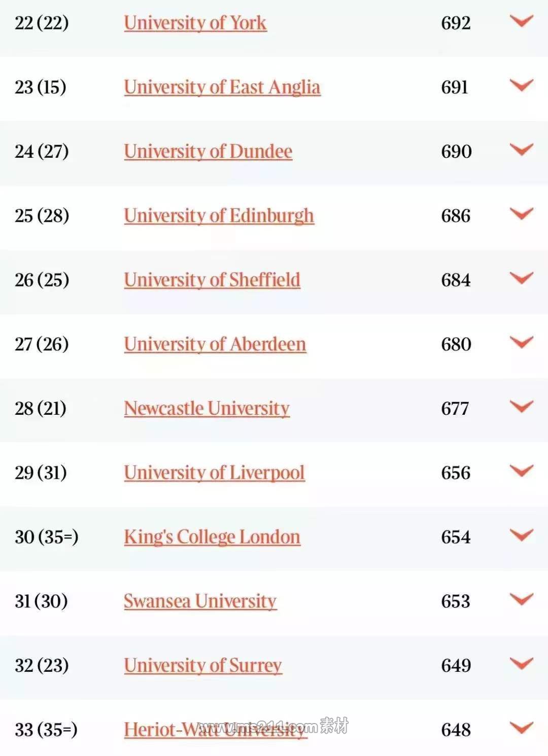This screenshot has height=756, width=548.
Task: Expand the Newcastle University row chevron
Action: pyautogui.click(x=522, y=407)
